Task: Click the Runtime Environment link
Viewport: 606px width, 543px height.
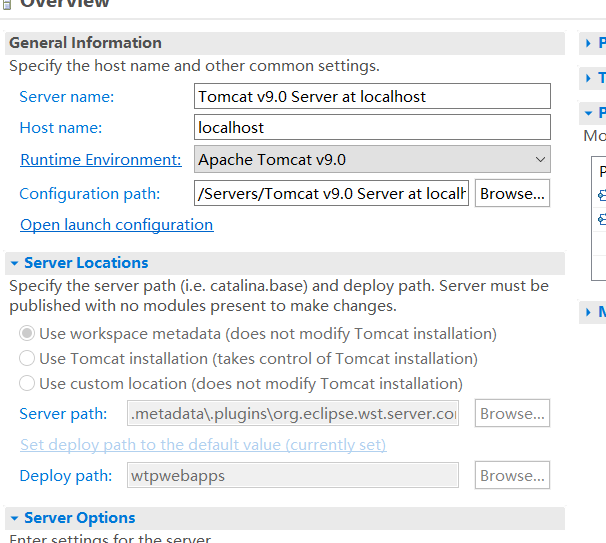Action: (101, 160)
